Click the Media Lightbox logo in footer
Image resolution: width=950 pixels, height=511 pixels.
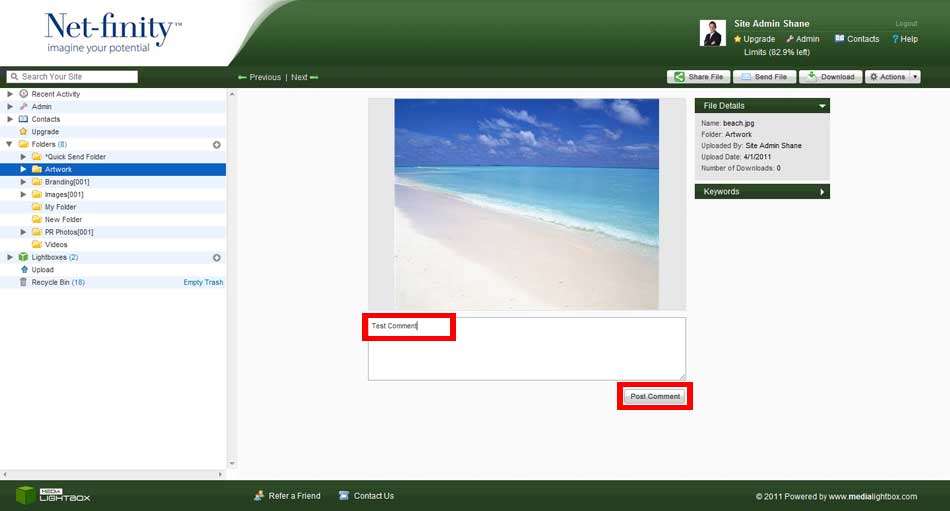pyautogui.click(x=53, y=495)
